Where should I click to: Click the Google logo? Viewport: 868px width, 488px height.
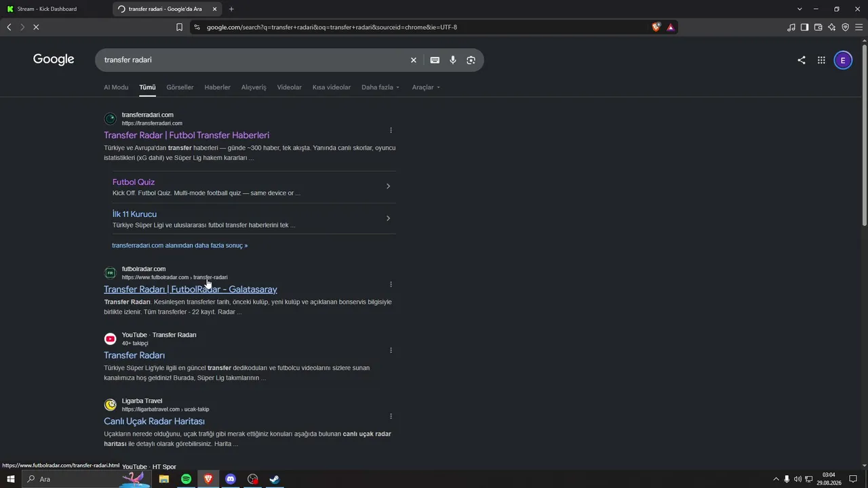pyautogui.click(x=54, y=60)
